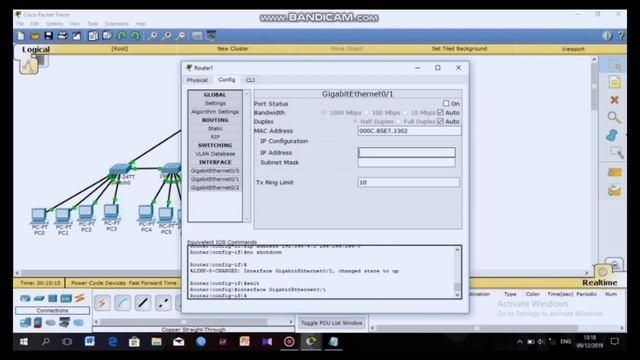Select the Select tool in right sidebar
The height and width of the screenshot is (360, 640).
pyautogui.click(x=614, y=65)
